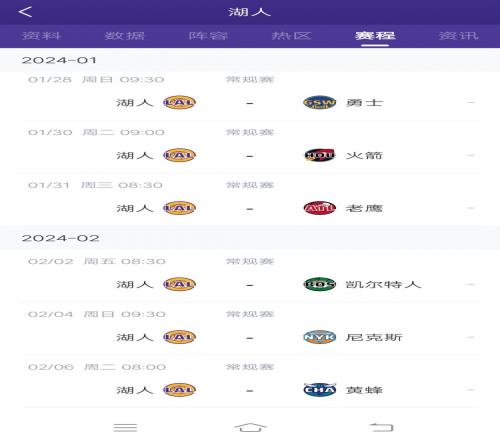The width and height of the screenshot is (500, 440).
Task: Switch to the 热区 tab
Action: 292,36
